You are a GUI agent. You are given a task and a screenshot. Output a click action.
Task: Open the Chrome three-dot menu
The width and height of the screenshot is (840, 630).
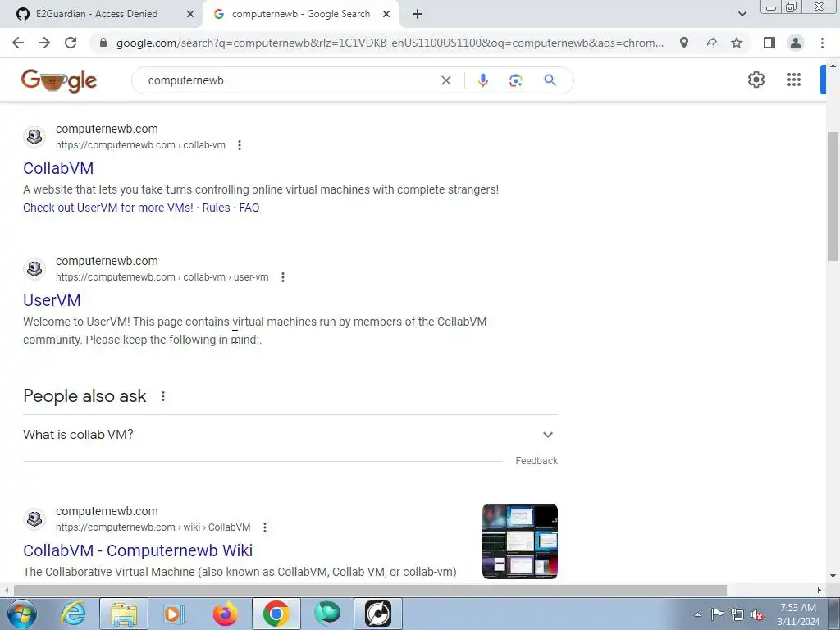click(x=822, y=43)
